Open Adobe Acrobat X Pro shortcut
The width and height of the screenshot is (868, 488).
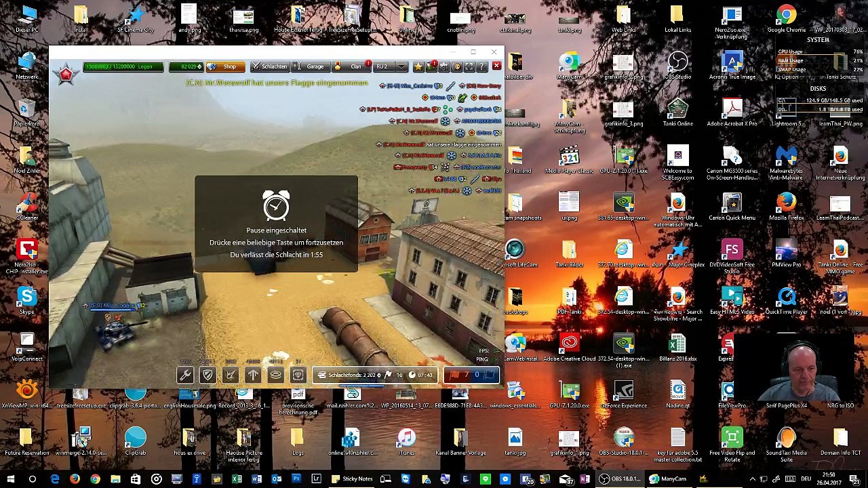tap(732, 113)
